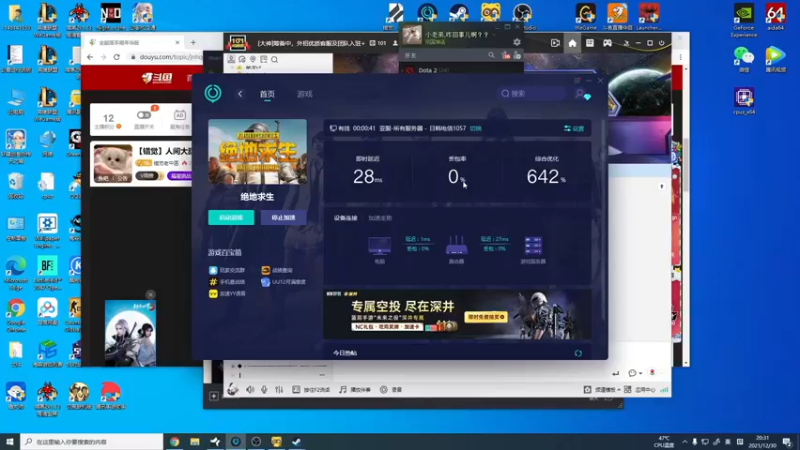Viewport: 800px width, 450px height.
Task: Open the audio mixer sliders icon
Action: 279,389
